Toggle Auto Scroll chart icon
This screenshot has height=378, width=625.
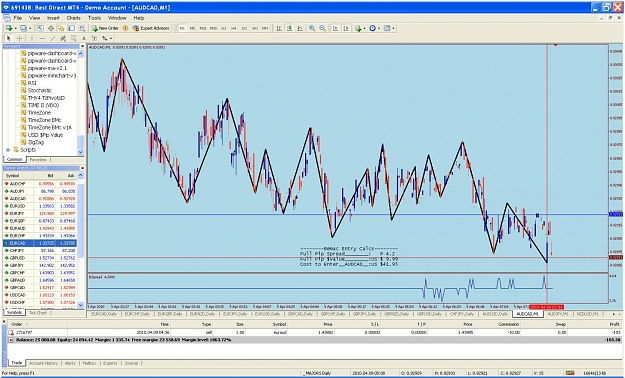(335, 28)
